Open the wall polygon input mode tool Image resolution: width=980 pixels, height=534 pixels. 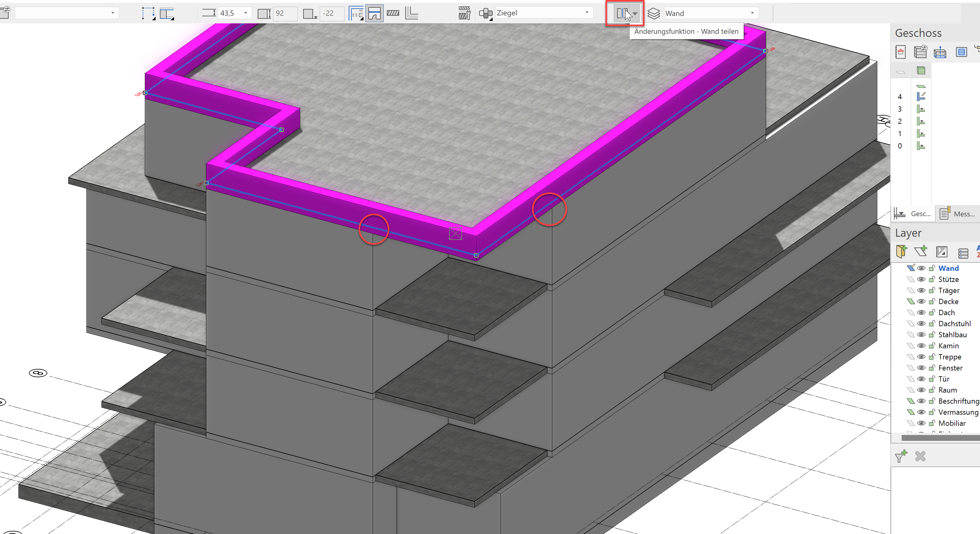[x=149, y=13]
